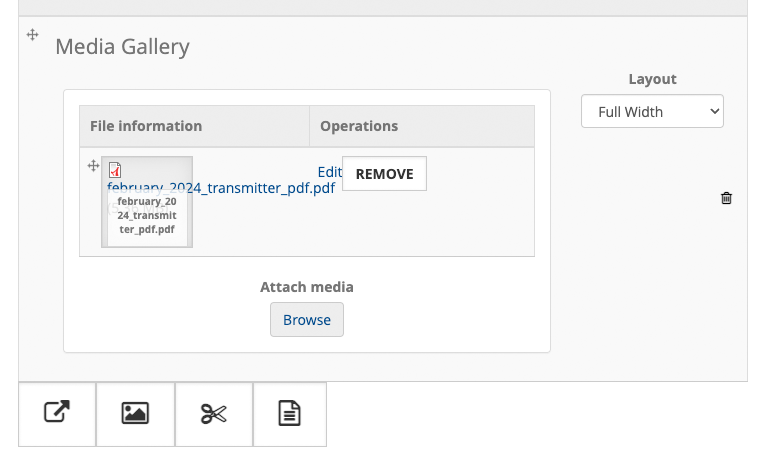This screenshot has width=764, height=461.
Task: Click the Operations column header
Action: tap(422, 126)
